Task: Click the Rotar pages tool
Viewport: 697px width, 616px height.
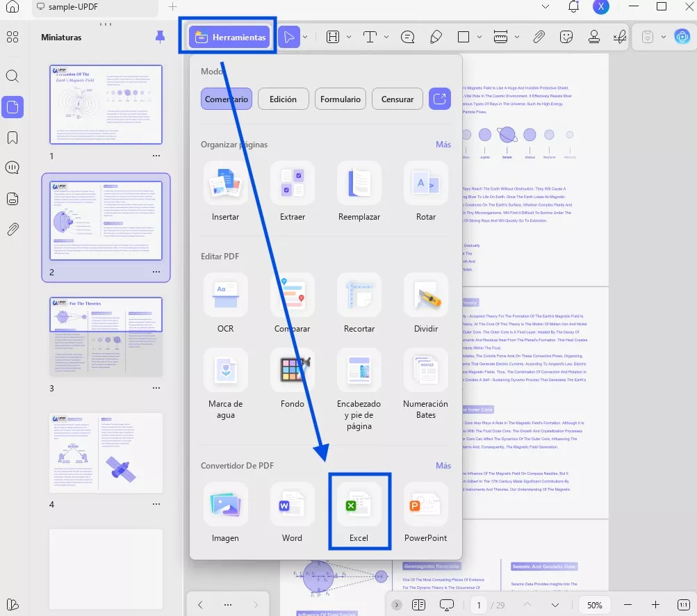Action: click(426, 192)
